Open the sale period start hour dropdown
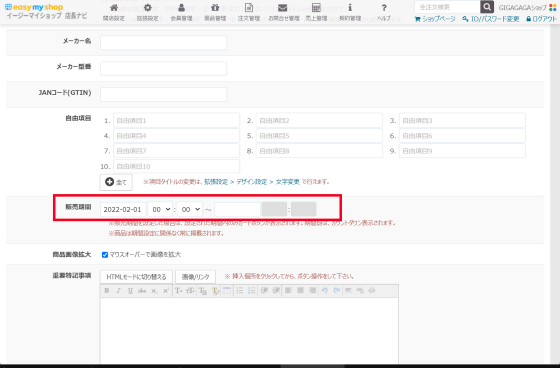The image size is (560, 368). (x=160, y=209)
